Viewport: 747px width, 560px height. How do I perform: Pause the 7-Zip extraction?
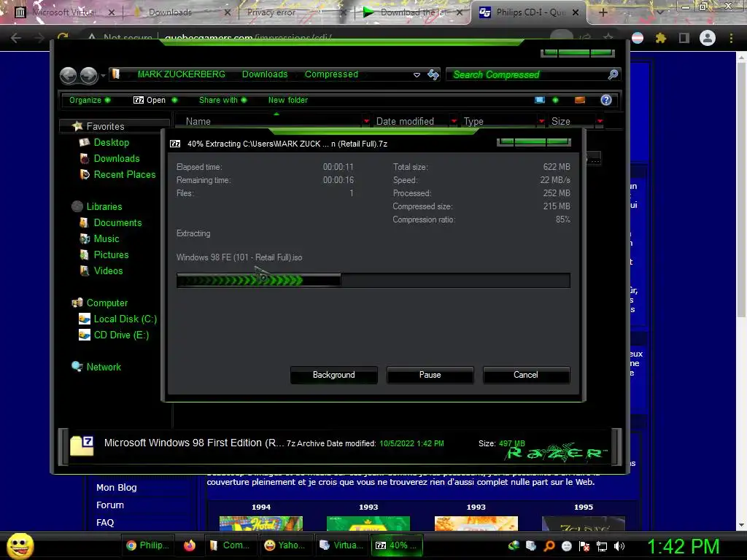click(x=430, y=375)
